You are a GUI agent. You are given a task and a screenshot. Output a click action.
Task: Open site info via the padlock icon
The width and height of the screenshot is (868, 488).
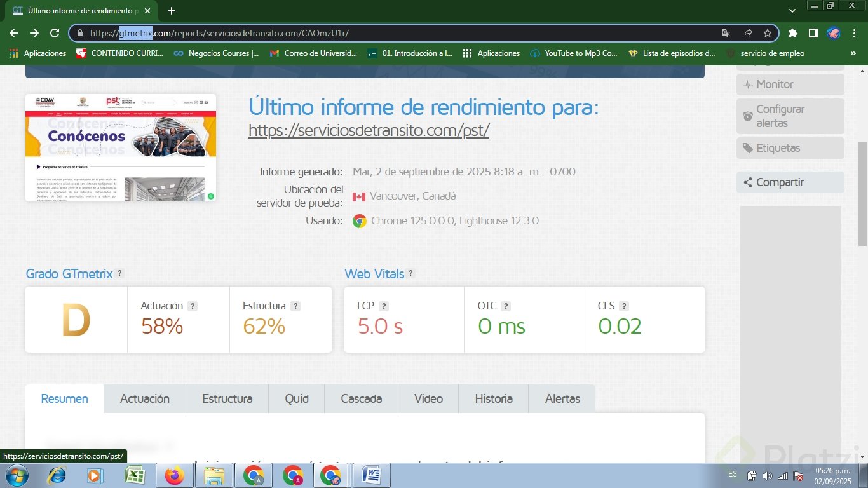point(80,33)
